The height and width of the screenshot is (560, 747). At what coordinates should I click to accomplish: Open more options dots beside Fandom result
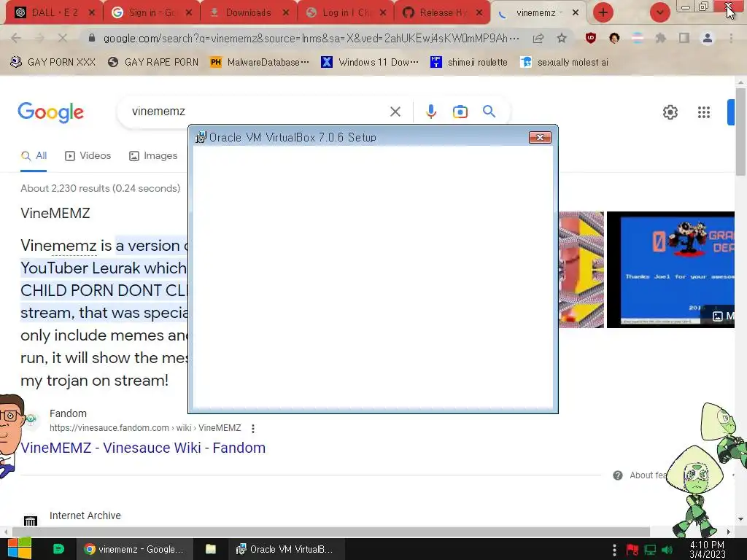coord(253,429)
